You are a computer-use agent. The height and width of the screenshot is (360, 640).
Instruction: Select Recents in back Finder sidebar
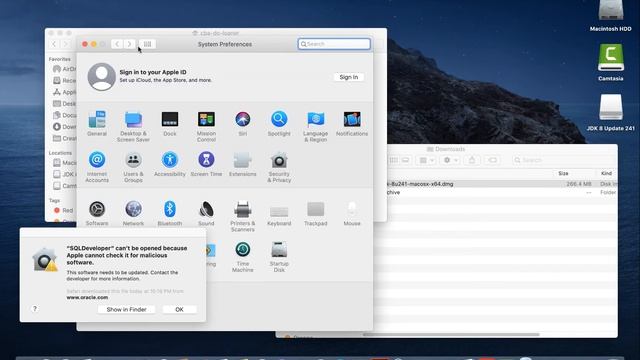click(x=65, y=80)
